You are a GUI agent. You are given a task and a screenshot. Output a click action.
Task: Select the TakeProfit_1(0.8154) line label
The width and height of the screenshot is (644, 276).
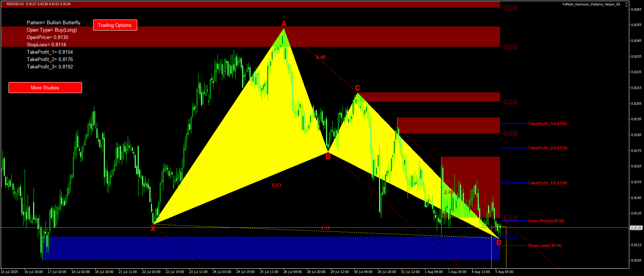pos(548,183)
